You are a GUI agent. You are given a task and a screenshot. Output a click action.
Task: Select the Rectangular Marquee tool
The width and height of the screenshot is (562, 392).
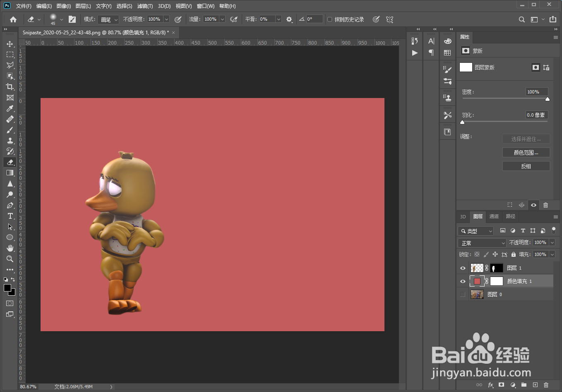tap(10, 55)
